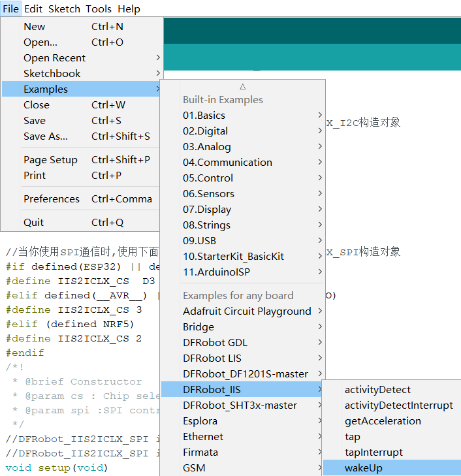Open DFRobot_DF1201S-master examples
The image size is (461, 476).
pyautogui.click(x=243, y=374)
